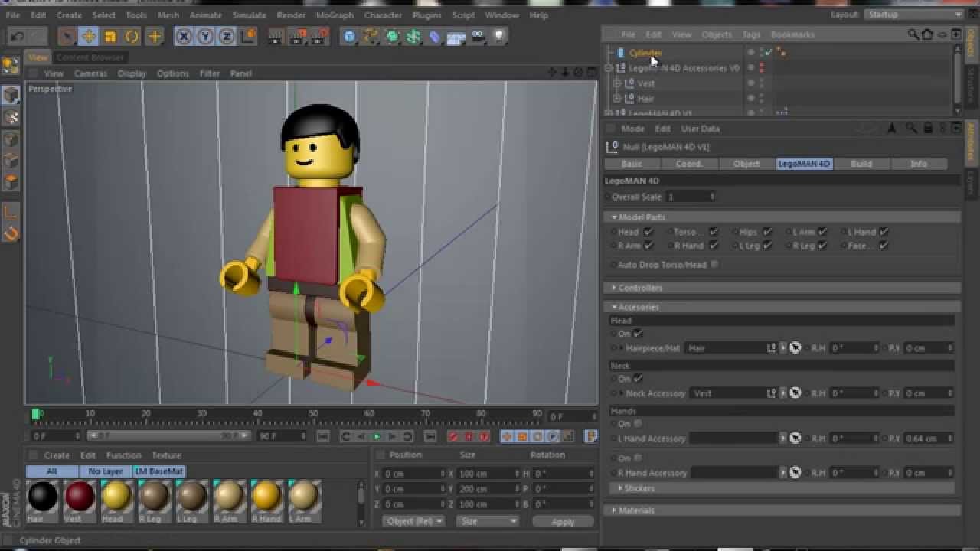Open the spline pen tools icon
This screenshot has width=980, height=551.
click(x=371, y=36)
